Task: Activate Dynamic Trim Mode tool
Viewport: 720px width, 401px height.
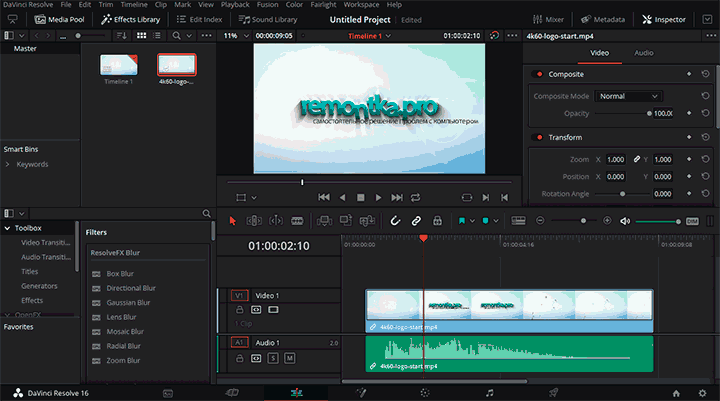Action: pyautogui.click(x=276, y=221)
